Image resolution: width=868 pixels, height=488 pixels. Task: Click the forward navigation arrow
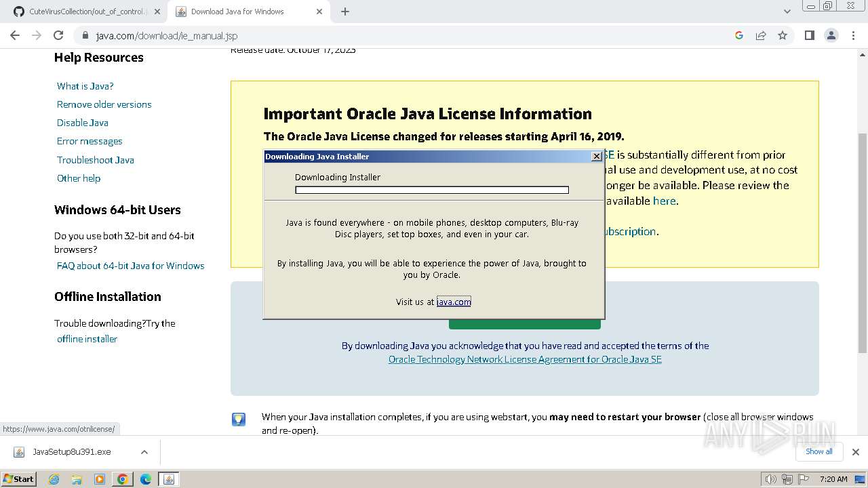coord(37,35)
